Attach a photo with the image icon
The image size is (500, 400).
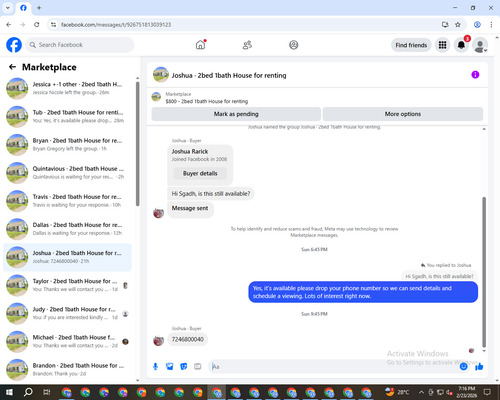point(170,367)
